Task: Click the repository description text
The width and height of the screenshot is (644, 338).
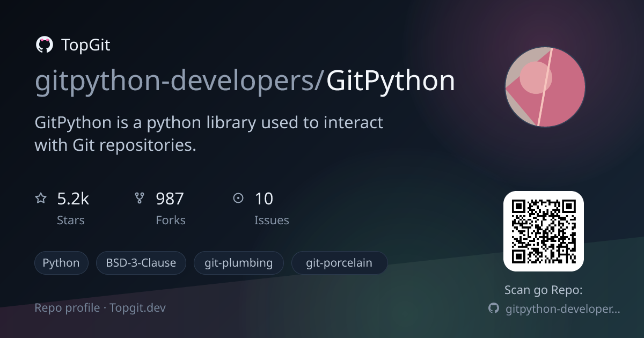Action: pyautogui.click(x=209, y=134)
